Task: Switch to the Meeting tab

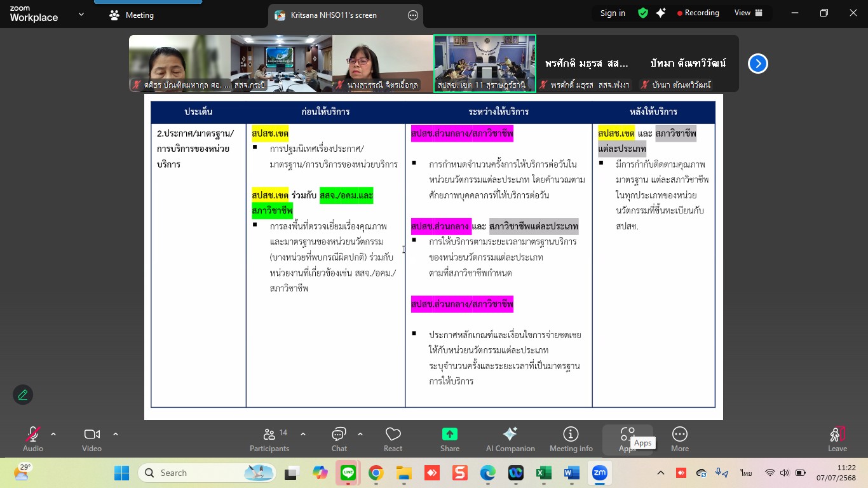Action: click(x=132, y=15)
